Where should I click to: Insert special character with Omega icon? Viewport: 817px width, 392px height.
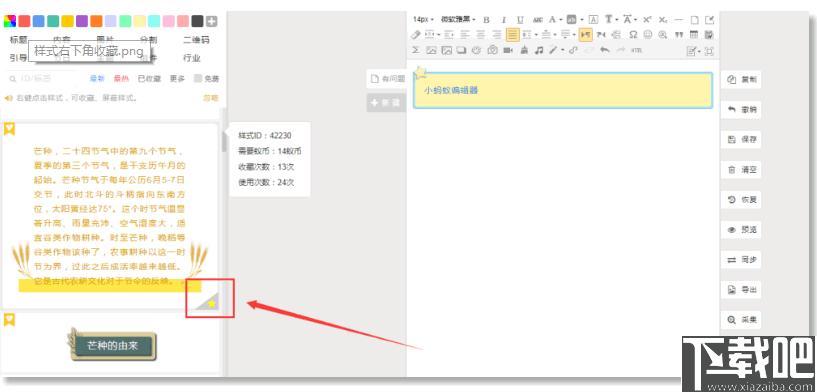point(633,35)
